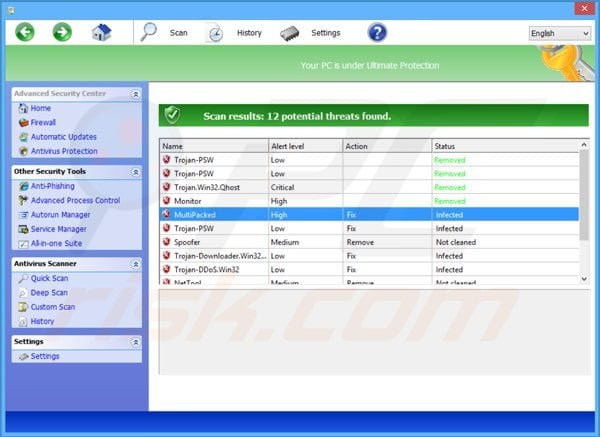Select the Trojan-Downloader.Win32 row
The width and height of the screenshot is (600, 437).
click(x=369, y=256)
